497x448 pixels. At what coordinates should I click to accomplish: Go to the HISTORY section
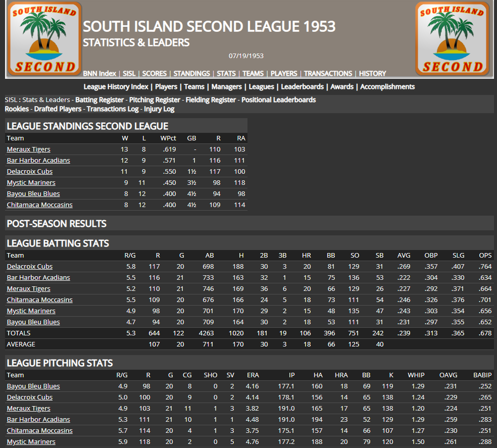(x=372, y=73)
